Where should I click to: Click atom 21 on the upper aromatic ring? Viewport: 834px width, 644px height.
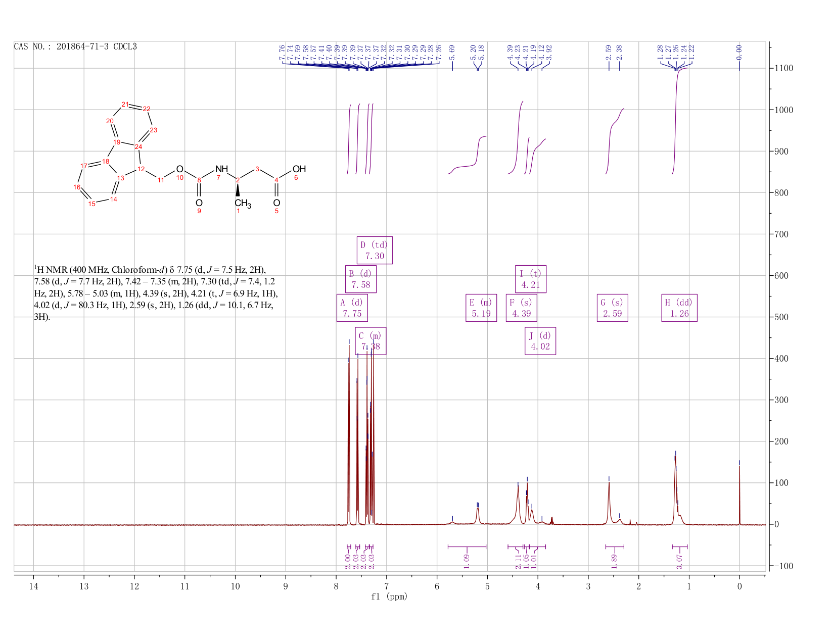tap(125, 104)
